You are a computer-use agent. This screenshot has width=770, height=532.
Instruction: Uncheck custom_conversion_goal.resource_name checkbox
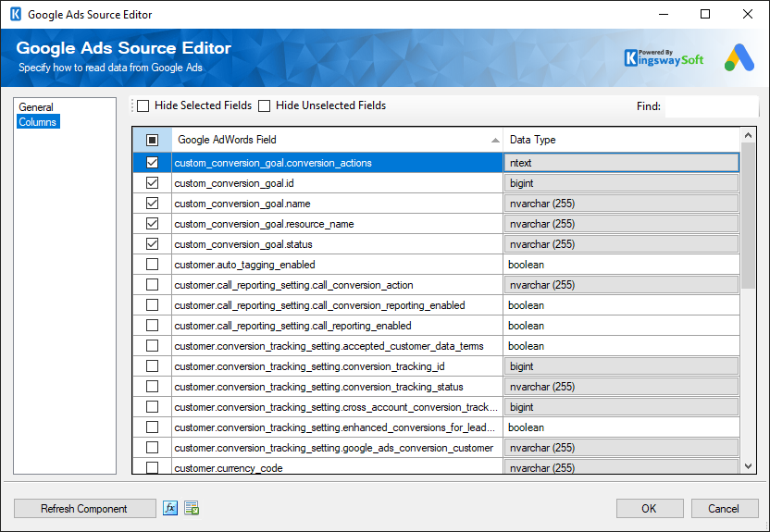[x=152, y=224]
